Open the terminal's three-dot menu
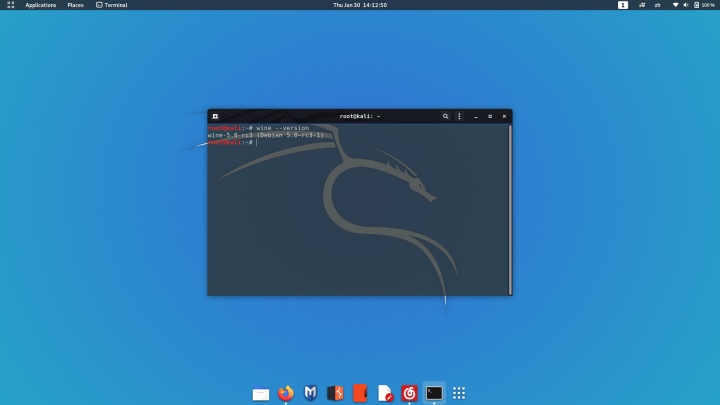The width and height of the screenshot is (720, 405). pyautogui.click(x=459, y=116)
